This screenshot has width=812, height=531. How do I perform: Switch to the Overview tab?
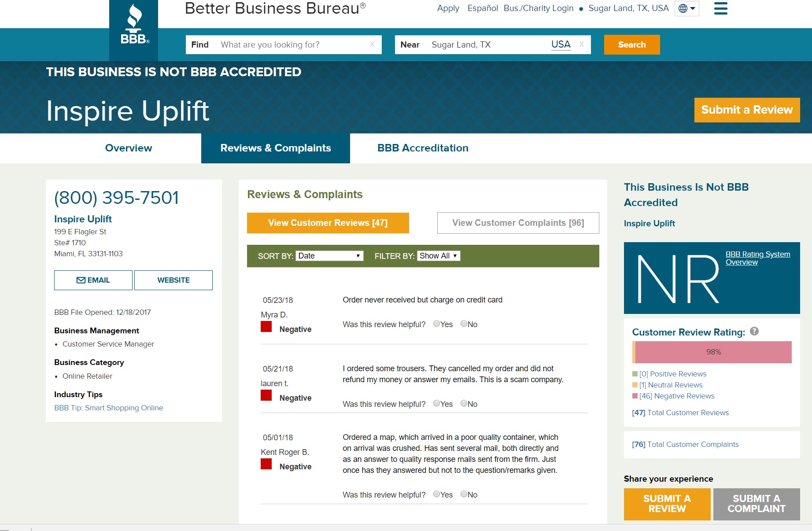point(129,148)
